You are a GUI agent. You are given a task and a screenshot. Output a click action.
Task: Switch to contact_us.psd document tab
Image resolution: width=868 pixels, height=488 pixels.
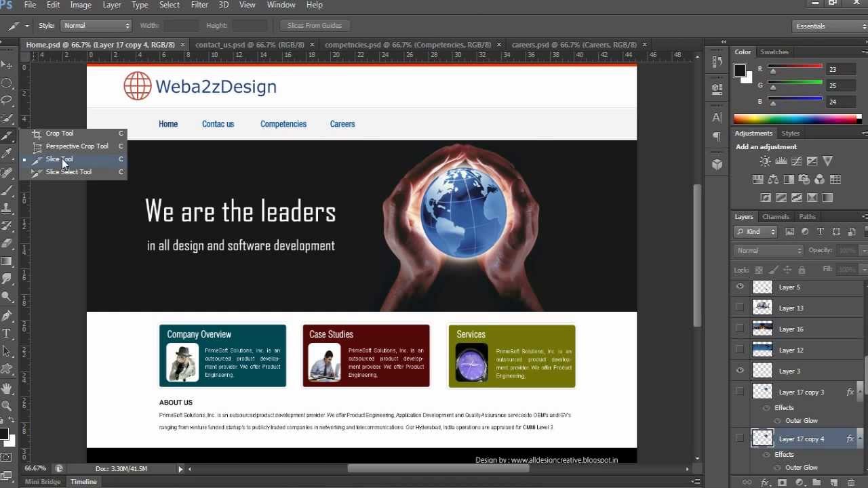tap(250, 45)
